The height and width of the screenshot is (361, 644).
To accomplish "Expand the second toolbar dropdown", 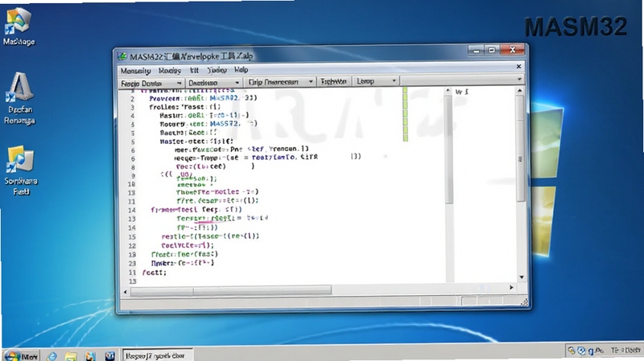I will click(x=213, y=83).
